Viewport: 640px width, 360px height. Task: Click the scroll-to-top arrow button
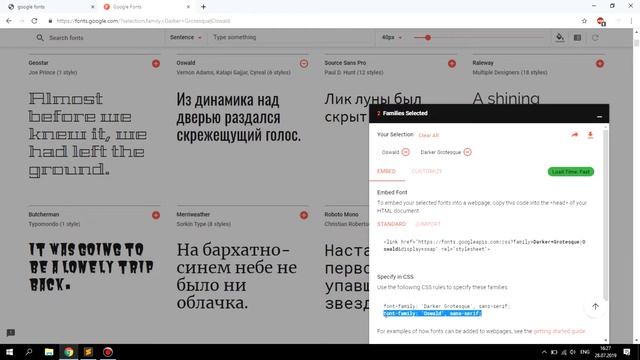pyautogui.click(x=595, y=306)
